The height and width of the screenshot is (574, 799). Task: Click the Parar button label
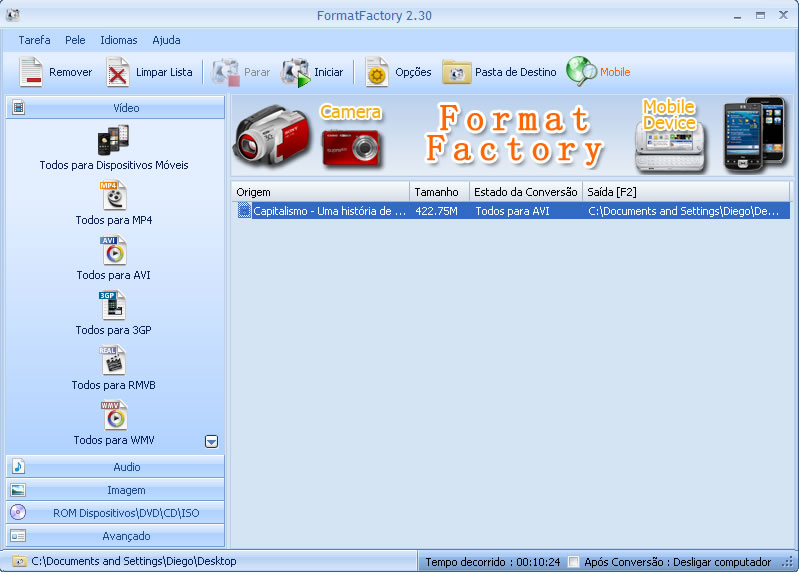pyautogui.click(x=257, y=72)
